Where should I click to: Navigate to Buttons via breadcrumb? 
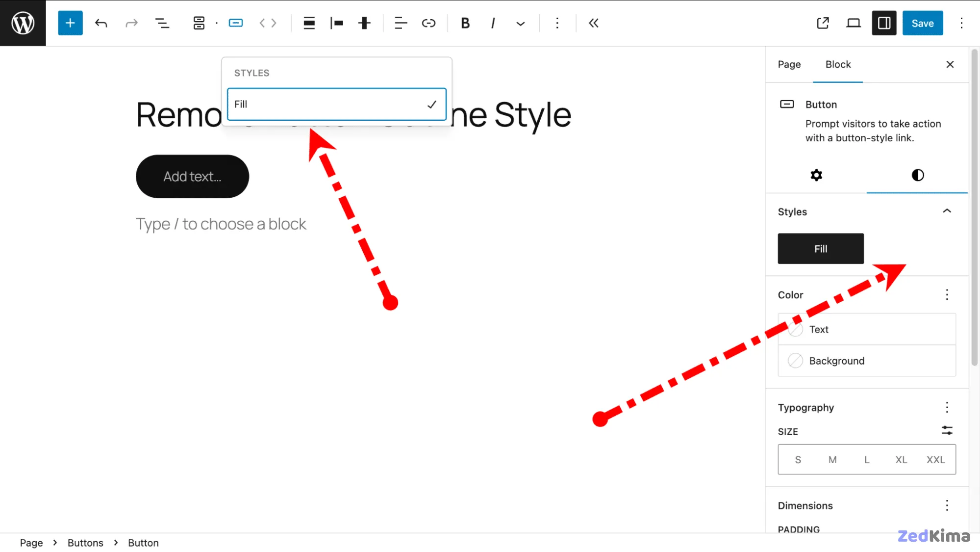[x=85, y=543]
